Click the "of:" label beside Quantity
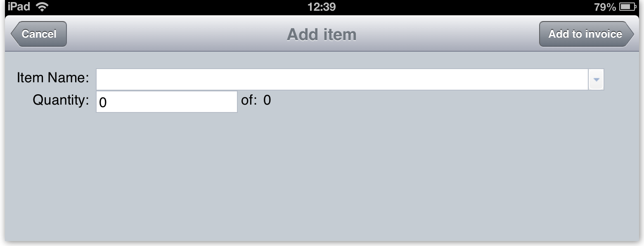This screenshot has width=644, height=246. pyautogui.click(x=249, y=100)
